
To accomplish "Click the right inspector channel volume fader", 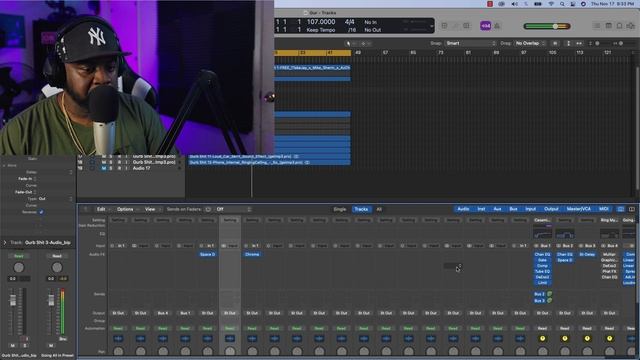I will pos(51,300).
